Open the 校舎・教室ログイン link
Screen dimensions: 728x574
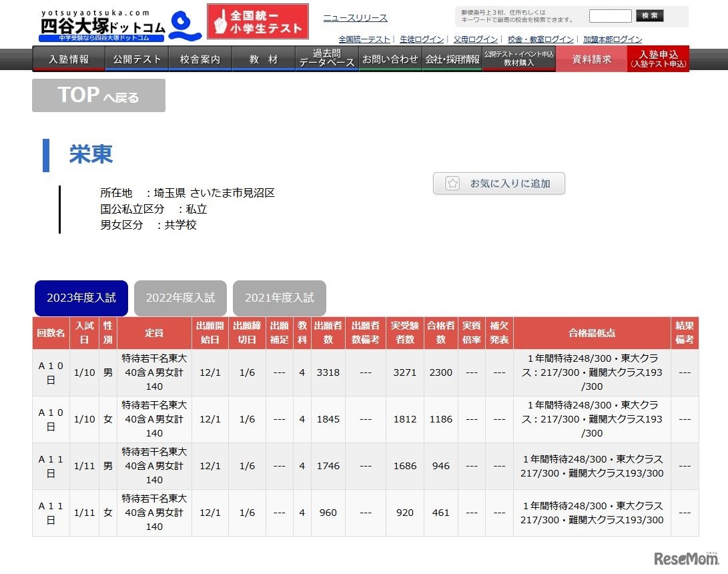pos(540,39)
